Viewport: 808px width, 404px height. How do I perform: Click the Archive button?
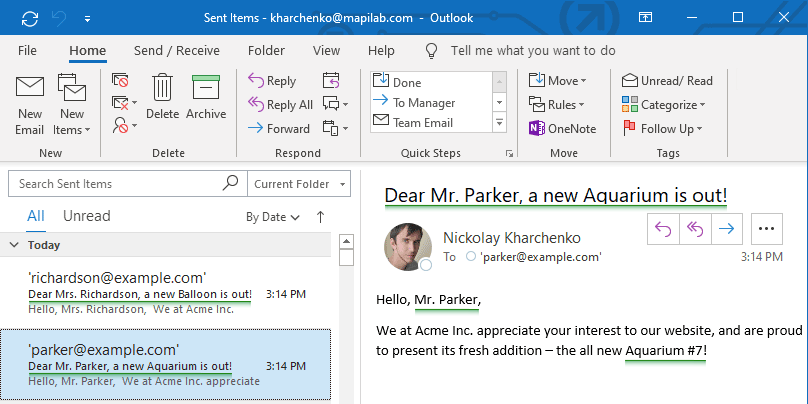206,97
